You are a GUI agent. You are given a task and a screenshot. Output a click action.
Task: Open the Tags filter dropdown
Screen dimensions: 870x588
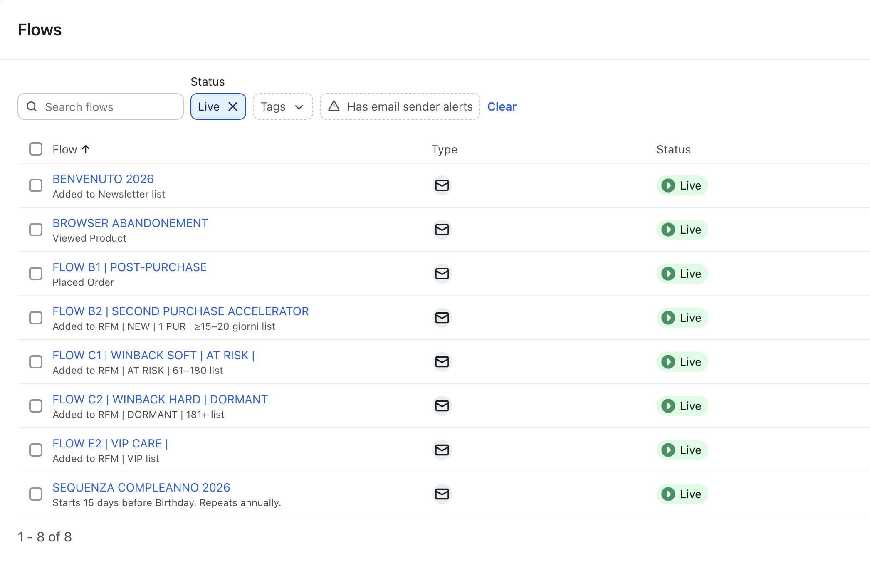pyautogui.click(x=283, y=107)
